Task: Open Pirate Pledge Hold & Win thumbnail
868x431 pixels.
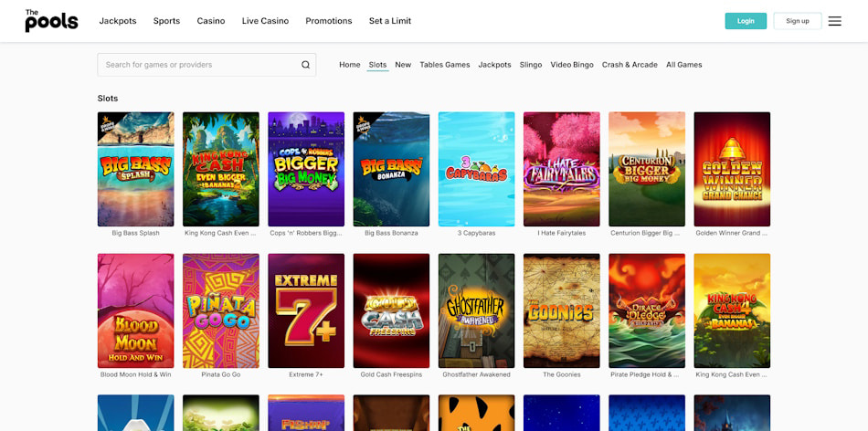Action: [x=647, y=311]
